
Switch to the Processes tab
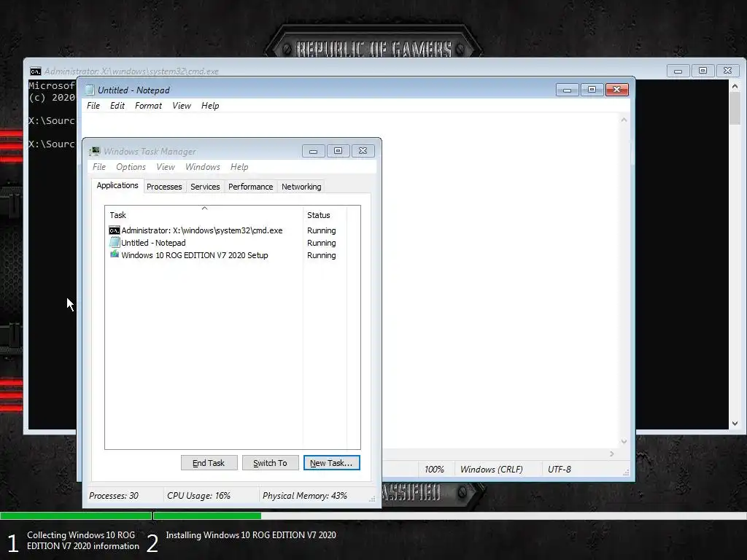point(164,187)
